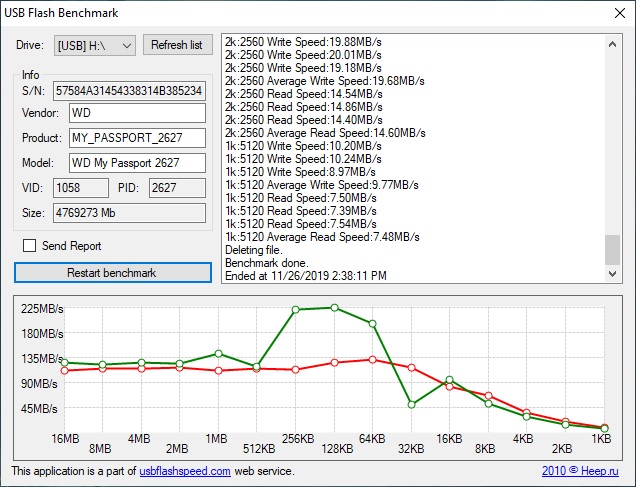Click the Model field WD My Passport

coord(137,163)
